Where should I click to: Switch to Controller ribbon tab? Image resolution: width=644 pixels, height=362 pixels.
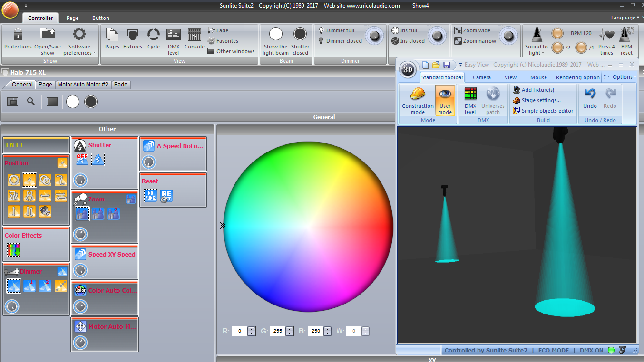pyautogui.click(x=40, y=18)
